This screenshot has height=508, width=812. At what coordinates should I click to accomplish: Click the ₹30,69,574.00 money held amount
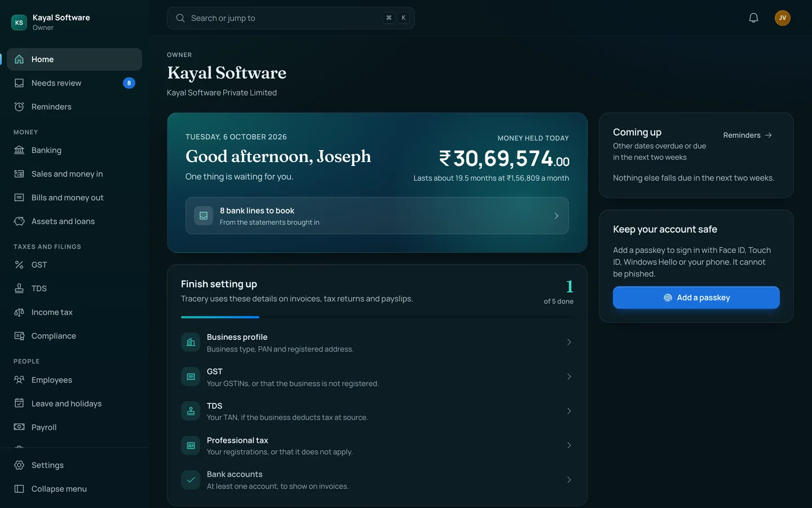pyautogui.click(x=504, y=159)
